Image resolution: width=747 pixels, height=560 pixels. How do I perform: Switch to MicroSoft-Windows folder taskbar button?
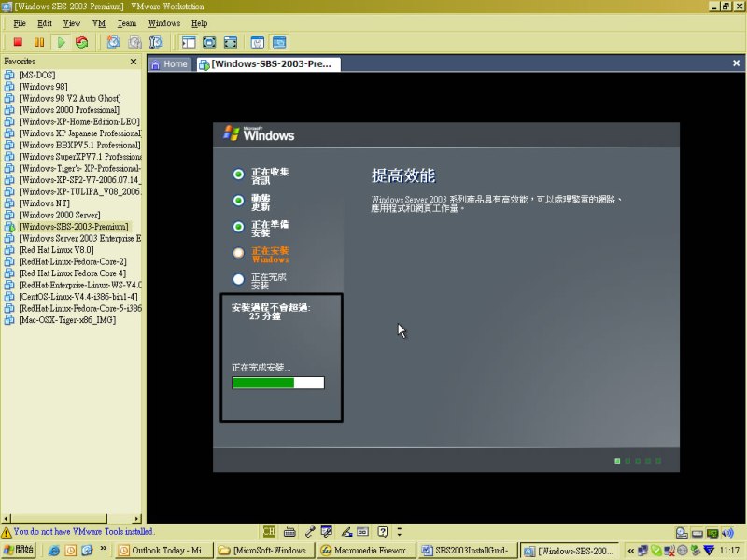[265, 551]
